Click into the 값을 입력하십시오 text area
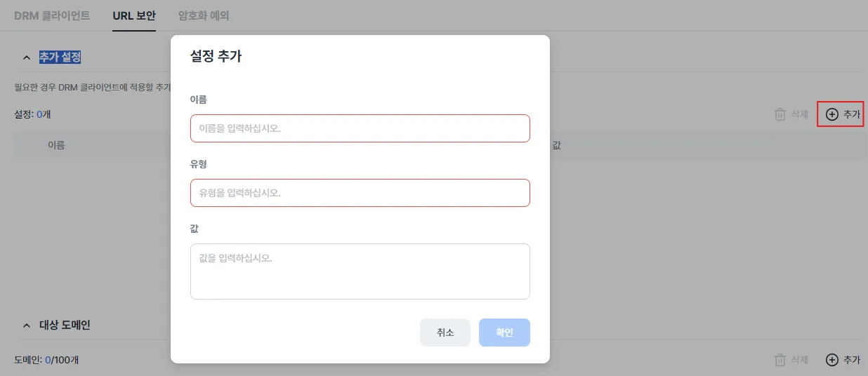Viewport: 868px width, 376px height. point(360,271)
